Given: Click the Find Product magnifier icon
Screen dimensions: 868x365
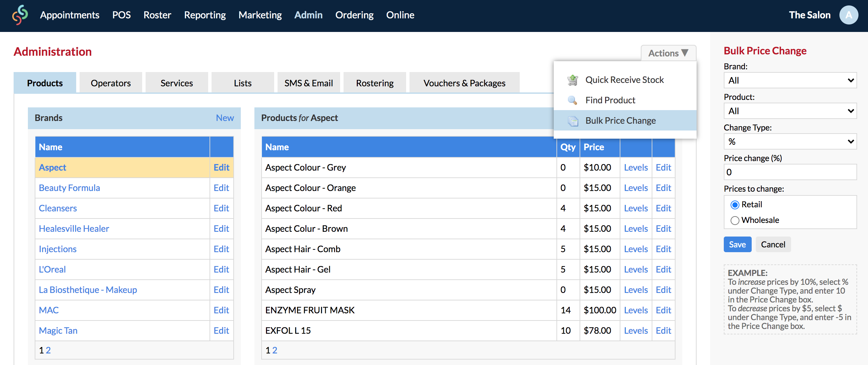Looking at the screenshot, I should [x=573, y=100].
